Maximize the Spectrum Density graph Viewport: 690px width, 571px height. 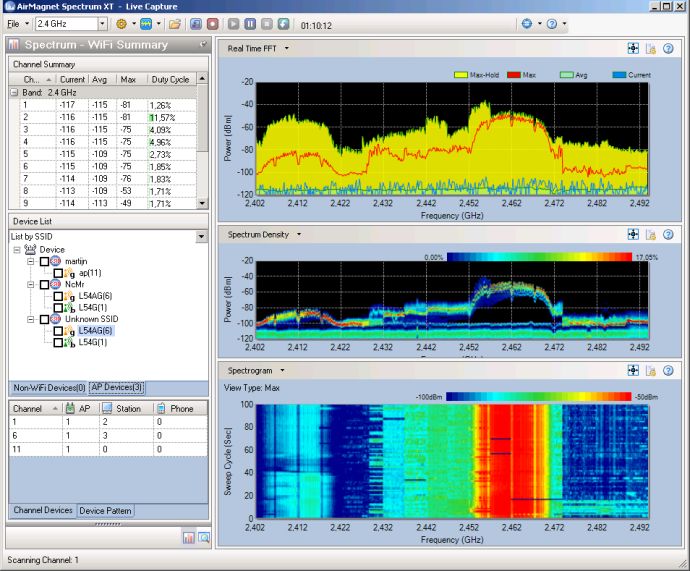[x=633, y=234]
